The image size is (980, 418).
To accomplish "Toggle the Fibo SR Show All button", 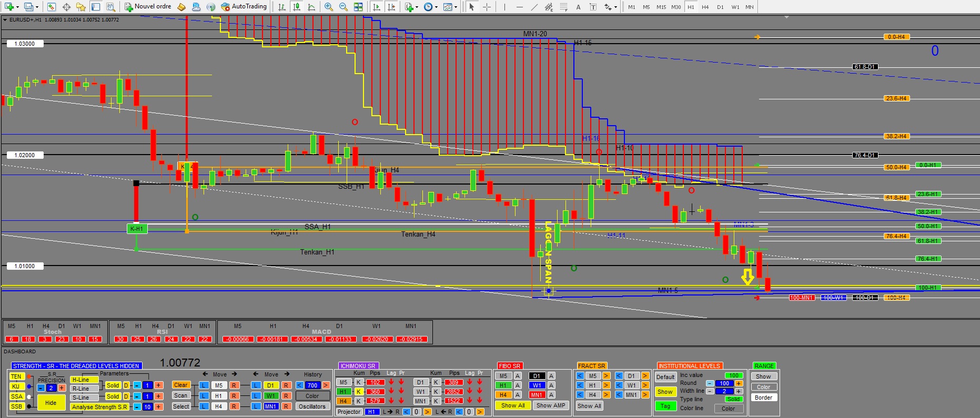I will pyautogui.click(x=513, y=405).
